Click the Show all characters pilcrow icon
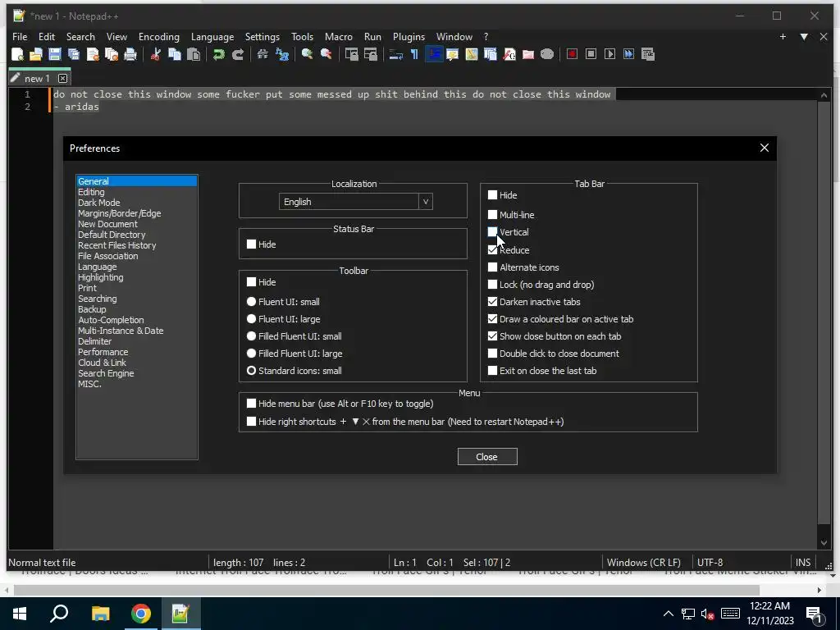 (x=414, y=54)
